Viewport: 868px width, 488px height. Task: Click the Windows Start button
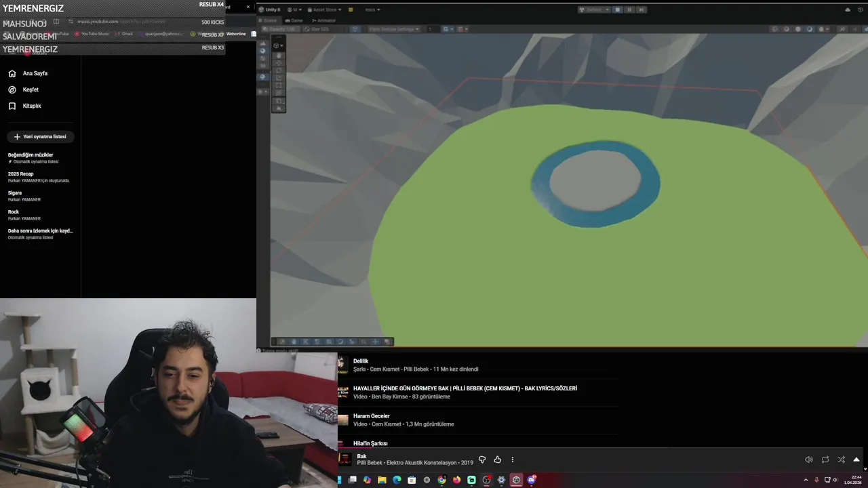coord(339,480)
